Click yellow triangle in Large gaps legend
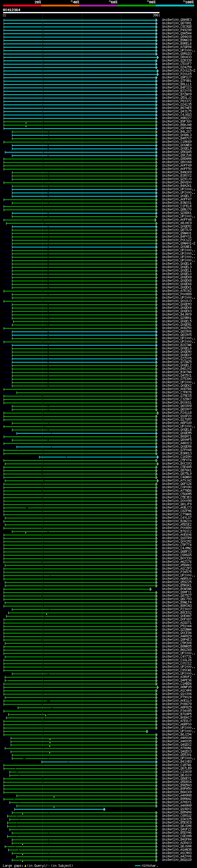Screen dimensions: 197x868 pyautogui.click(x=25, y=866)
